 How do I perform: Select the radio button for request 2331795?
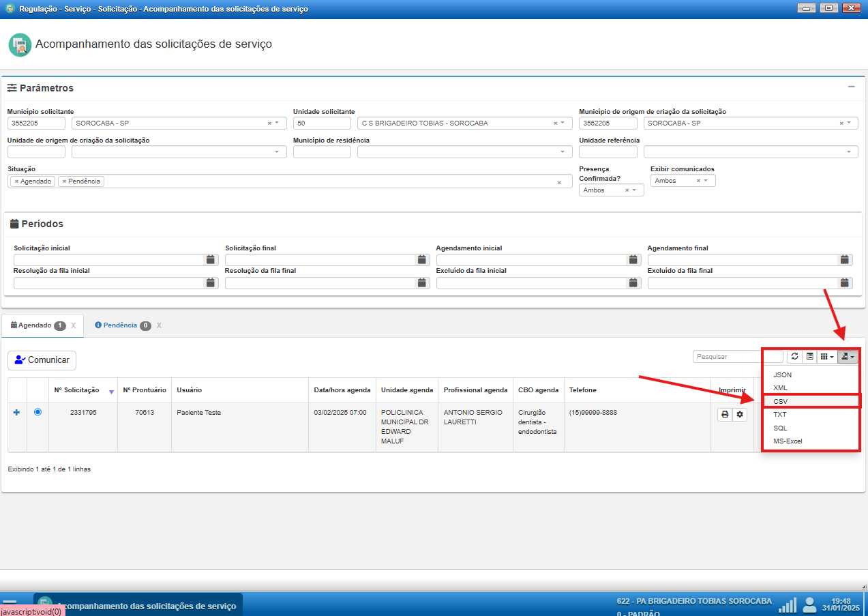(x=38, y=412)
